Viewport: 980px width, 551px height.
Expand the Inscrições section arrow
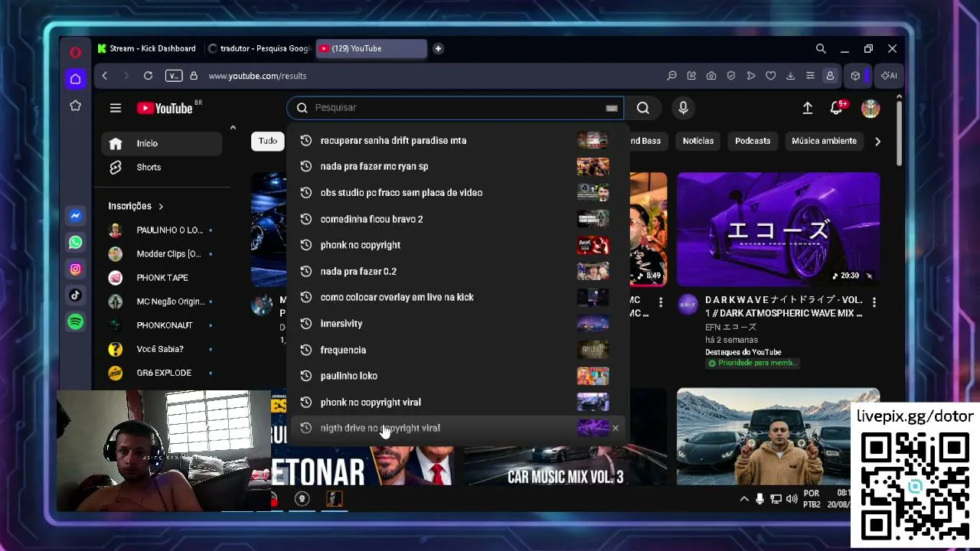tap(161, 207)
